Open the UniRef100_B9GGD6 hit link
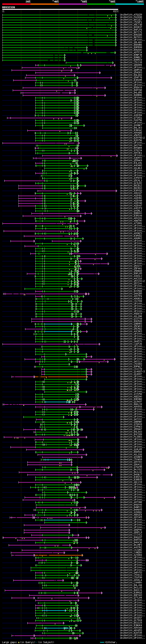The image size is (146, 644). pos(131,35)
